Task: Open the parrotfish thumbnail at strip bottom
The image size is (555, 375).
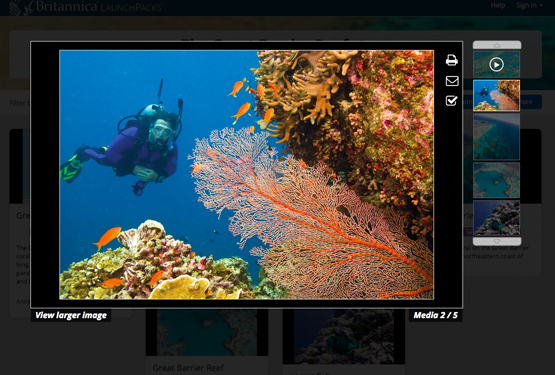Action: click(496, 218)
